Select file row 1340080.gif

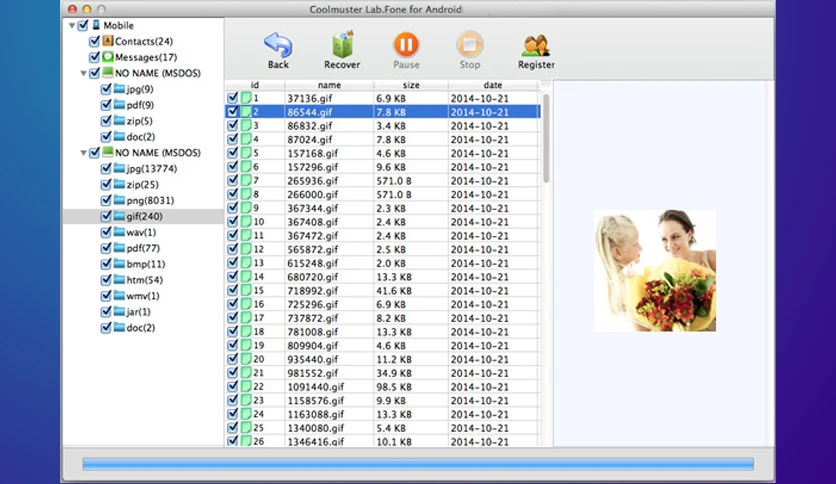(382, 428)
